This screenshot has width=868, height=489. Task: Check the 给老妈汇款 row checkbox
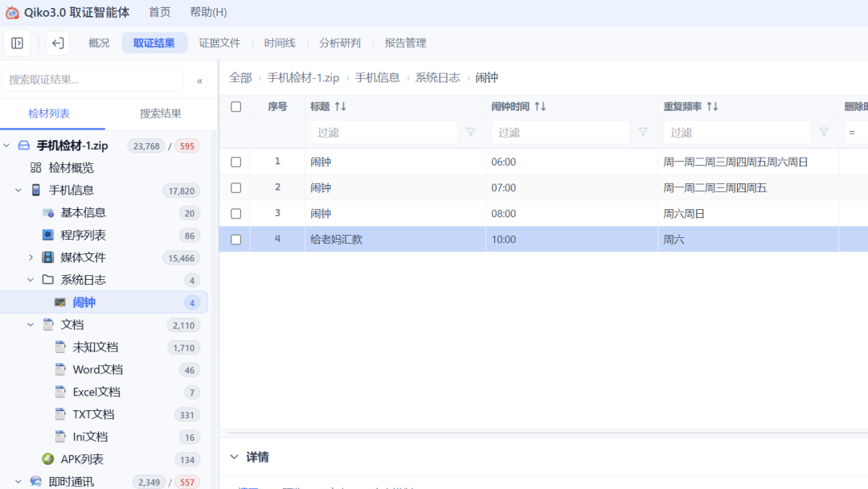pyautogui.click(x=235, y=240)
